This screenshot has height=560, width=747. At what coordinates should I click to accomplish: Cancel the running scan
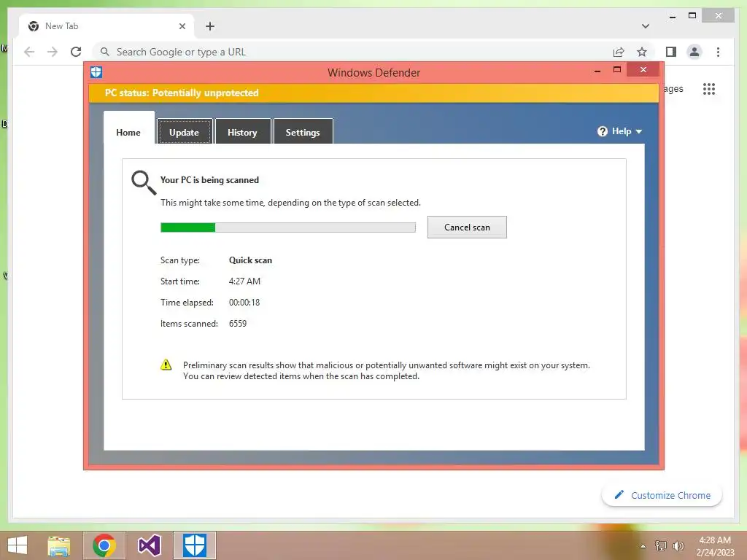click(467, 227)
